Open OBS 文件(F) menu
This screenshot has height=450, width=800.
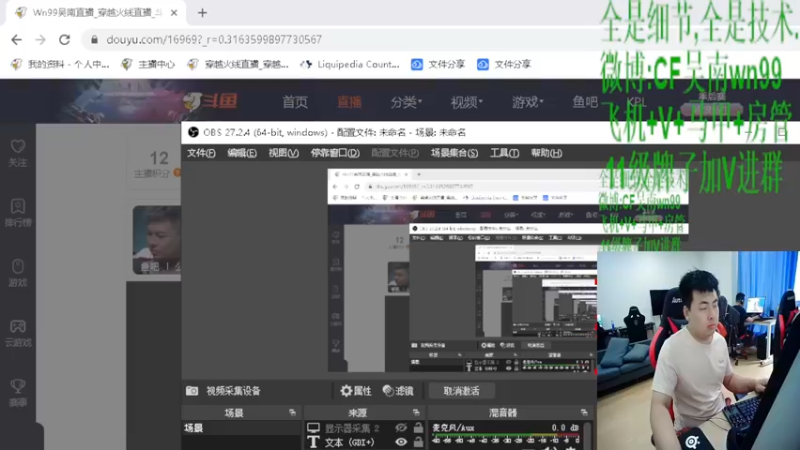pyautogui.click(x=201, y=153)
